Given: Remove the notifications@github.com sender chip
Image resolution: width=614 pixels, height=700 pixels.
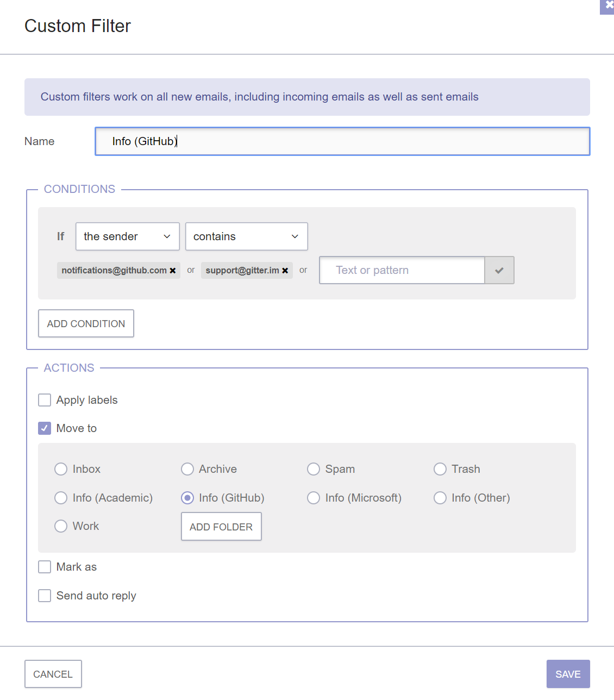Looking at the screenshot, I should 173,271.
